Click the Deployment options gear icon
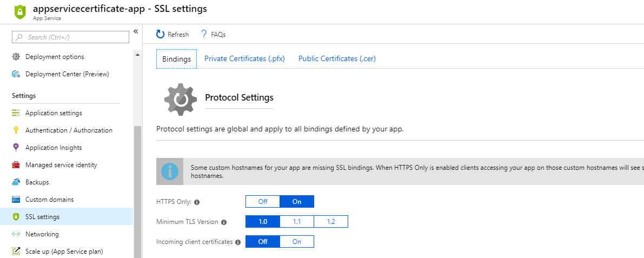The image size is (644, 258). [x=16, y=57]
